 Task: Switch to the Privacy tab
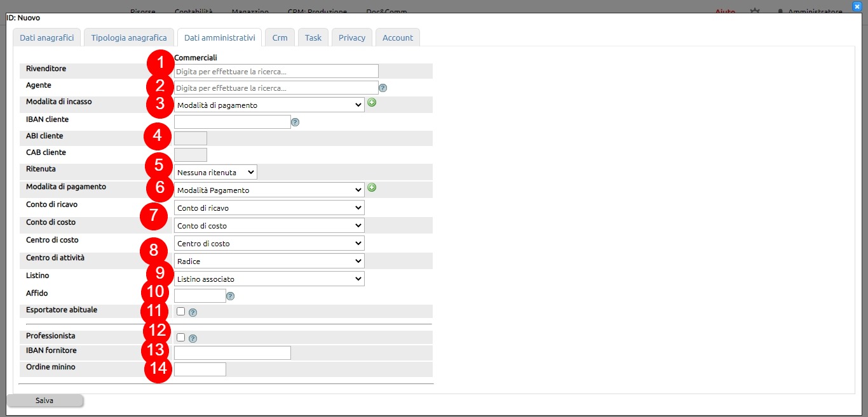point(352,37)
